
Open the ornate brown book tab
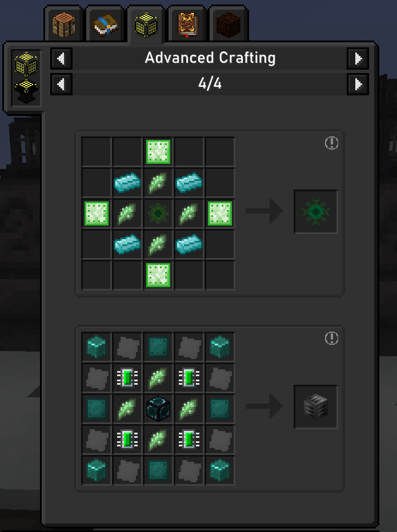(x=187, y=24)
